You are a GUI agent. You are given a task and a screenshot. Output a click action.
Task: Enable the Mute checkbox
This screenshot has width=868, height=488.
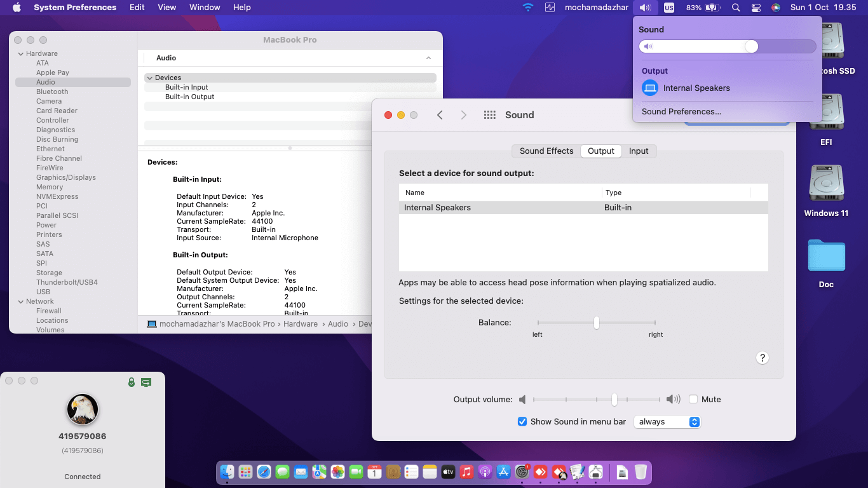[693, 400]
